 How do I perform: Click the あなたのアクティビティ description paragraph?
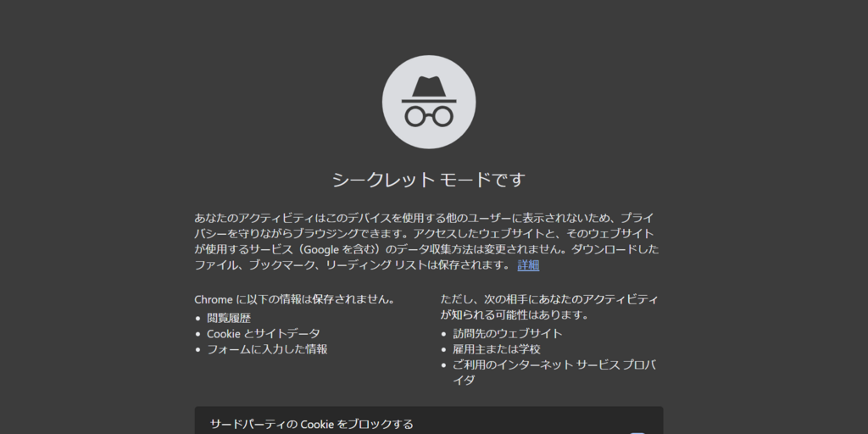[427, 242]
